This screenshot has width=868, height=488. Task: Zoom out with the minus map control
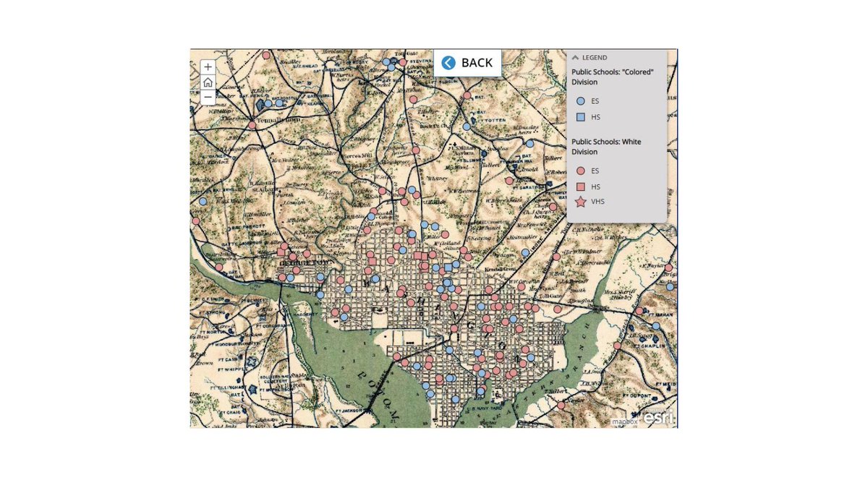(x=208, y=97)
